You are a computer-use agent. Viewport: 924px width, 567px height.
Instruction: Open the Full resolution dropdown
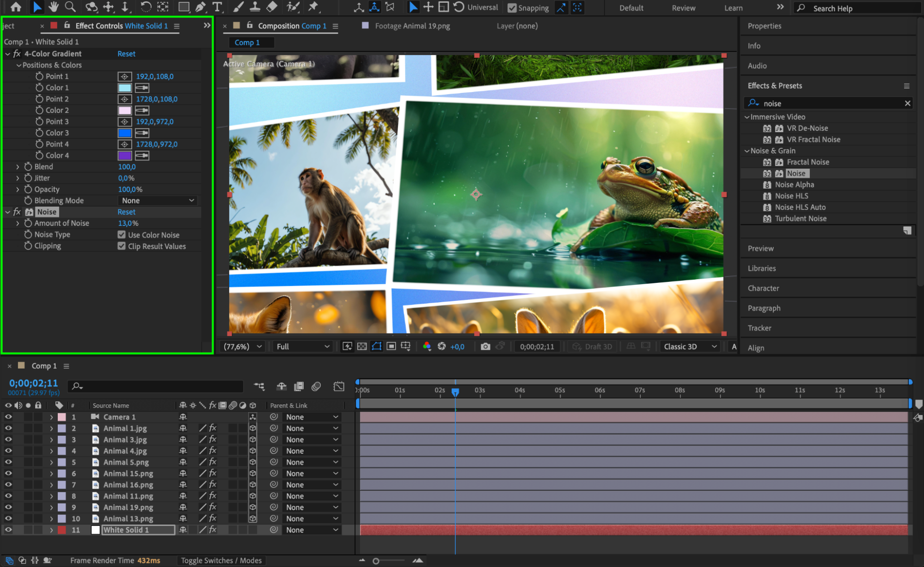click(303, 347)
